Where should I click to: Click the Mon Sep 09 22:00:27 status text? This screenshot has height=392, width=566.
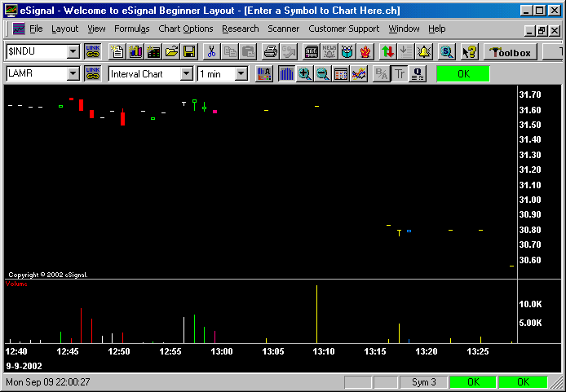pos(48,382)
